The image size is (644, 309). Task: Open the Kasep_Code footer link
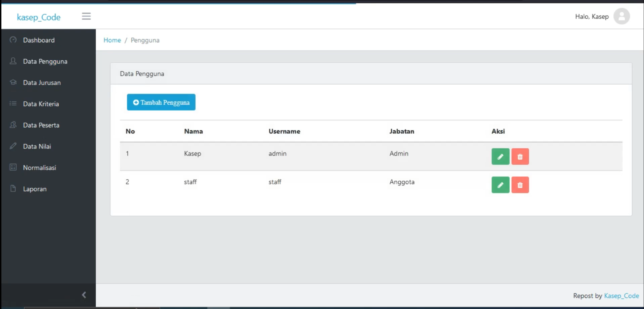click(x=621, y=296)
